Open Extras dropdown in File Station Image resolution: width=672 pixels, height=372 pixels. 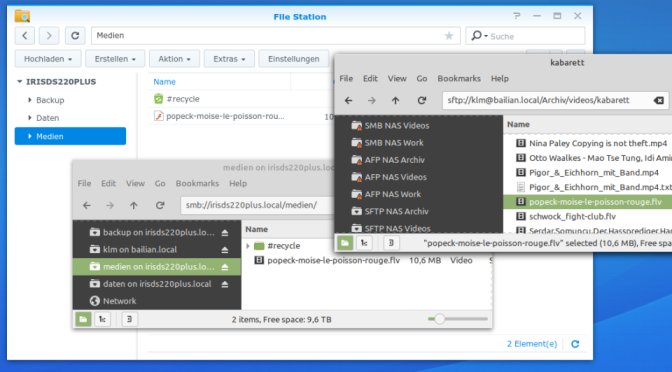click(229, 59)
